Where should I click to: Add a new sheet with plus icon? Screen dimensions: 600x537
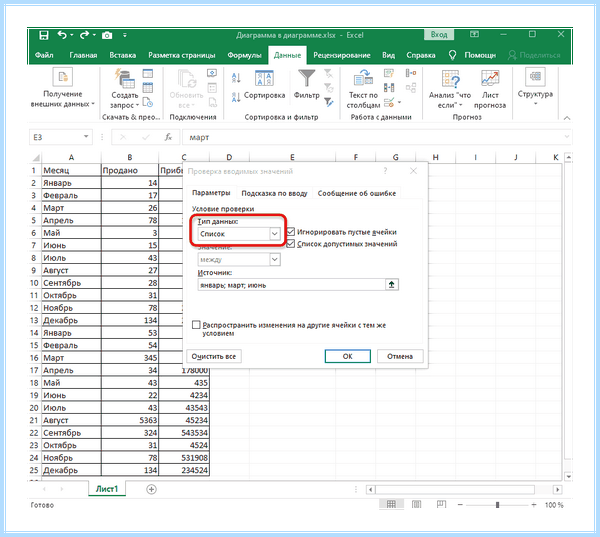pos(152,489)
